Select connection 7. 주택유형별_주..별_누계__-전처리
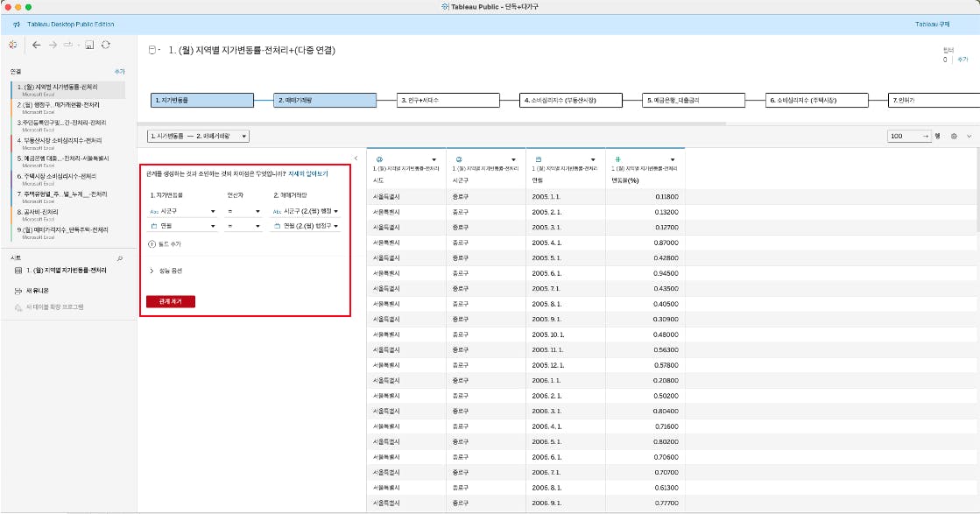The height and width of the screenshot is (514, 980). tap(67, 197)
